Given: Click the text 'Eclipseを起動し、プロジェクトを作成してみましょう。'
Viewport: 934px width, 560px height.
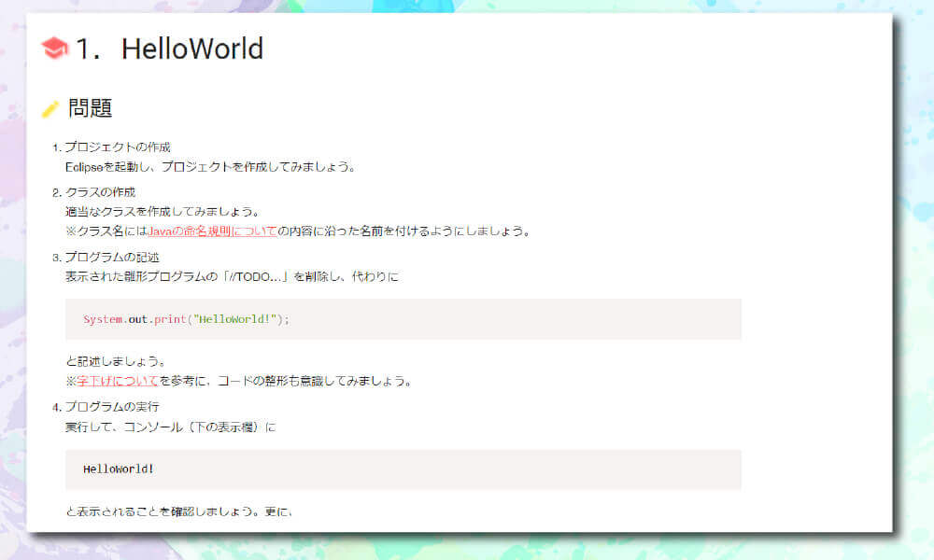Looking at the screenshot, I should pos(210,167).
